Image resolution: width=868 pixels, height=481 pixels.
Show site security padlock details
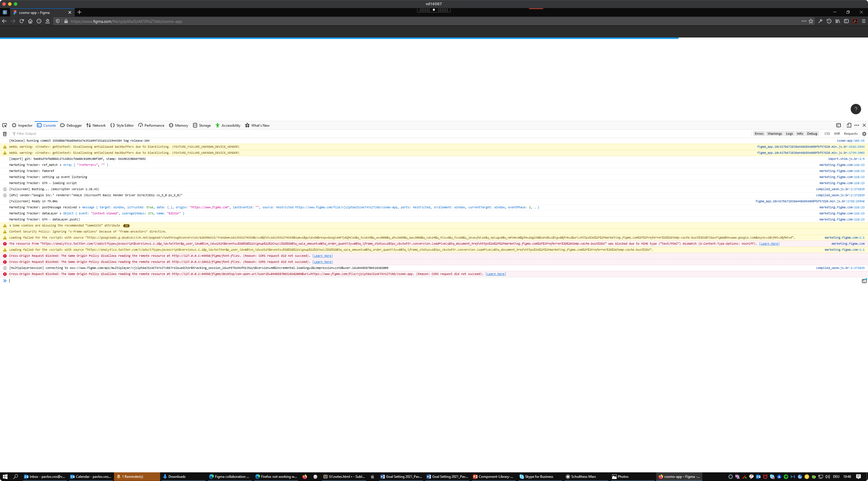point(66,21)
